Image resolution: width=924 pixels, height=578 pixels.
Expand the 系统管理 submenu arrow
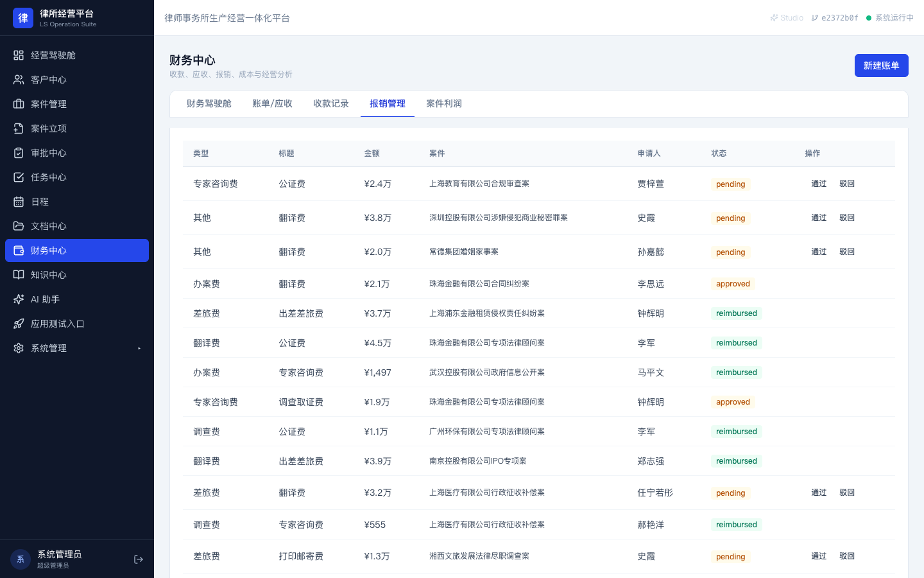pyautogui.click(x=139, y=348)
